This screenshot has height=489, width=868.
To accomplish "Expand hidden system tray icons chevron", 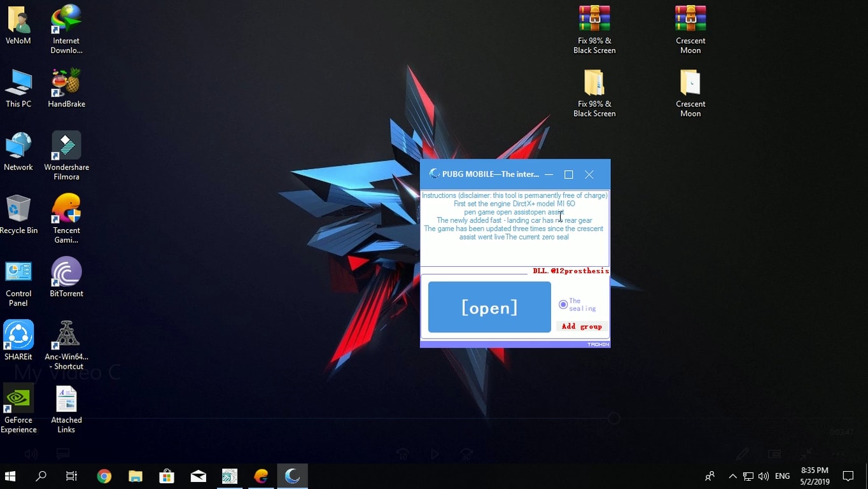I will 732,476.
